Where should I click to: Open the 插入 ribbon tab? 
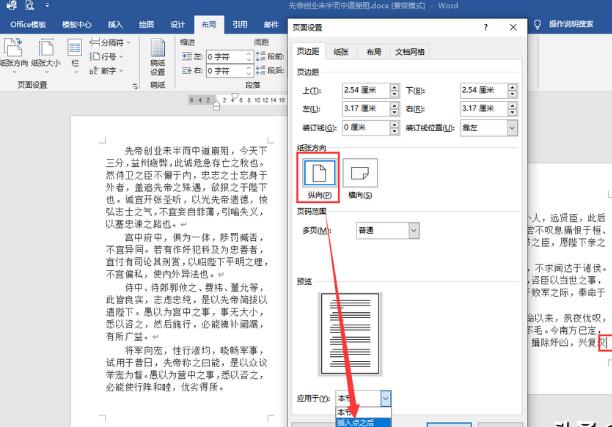coord(115,23)
